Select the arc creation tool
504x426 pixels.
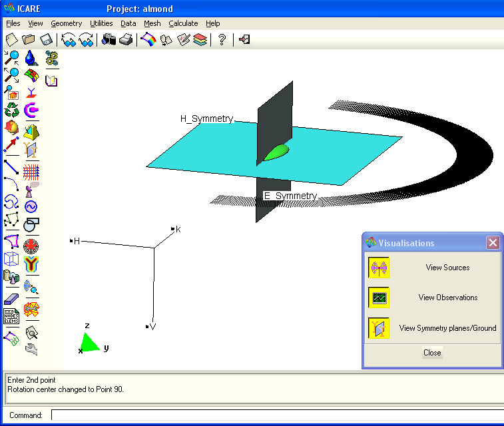[x=11, y=184]
